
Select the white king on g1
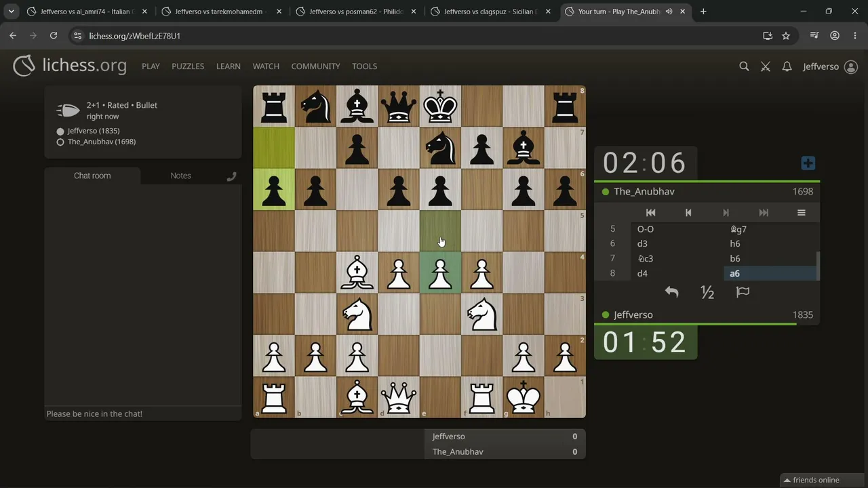(x=524, y=397)
